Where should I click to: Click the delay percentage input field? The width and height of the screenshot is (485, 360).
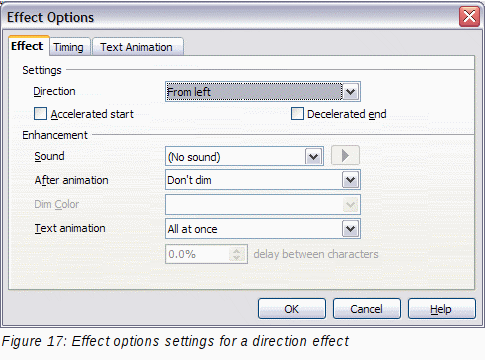(198, 254)
